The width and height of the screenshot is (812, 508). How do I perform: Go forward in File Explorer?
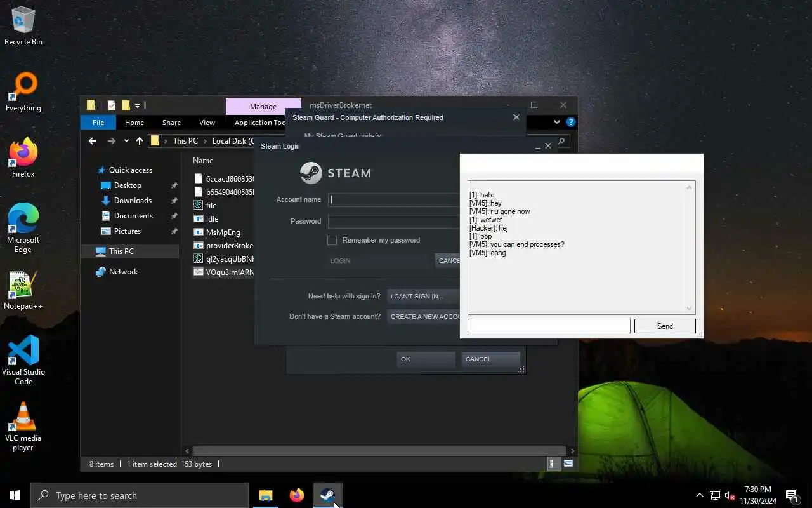point(112,141)
